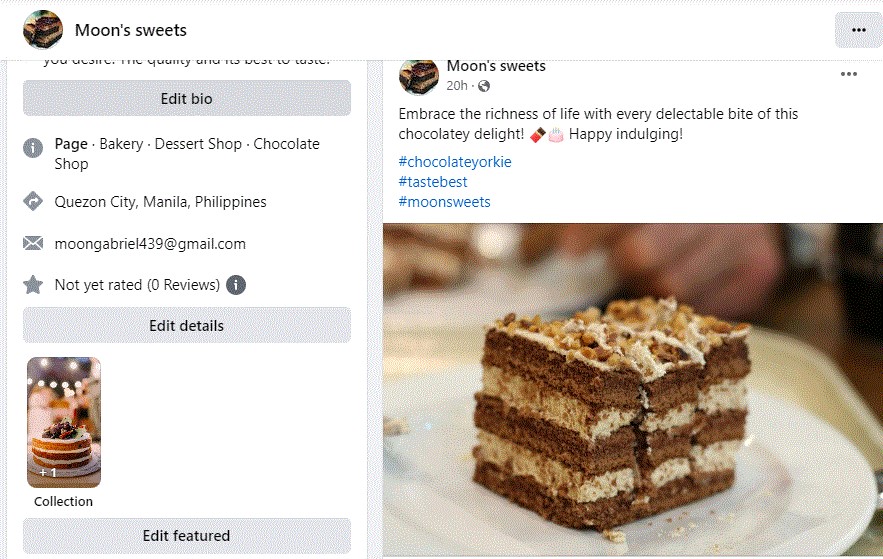Click the Moon's sweets header profile picture
This screenshot has width=883, height=559.
coord(43,30)
